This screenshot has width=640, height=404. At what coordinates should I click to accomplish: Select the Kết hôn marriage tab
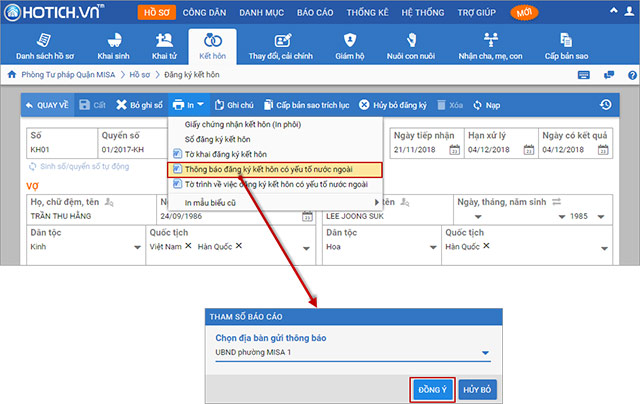pos(212,47)
